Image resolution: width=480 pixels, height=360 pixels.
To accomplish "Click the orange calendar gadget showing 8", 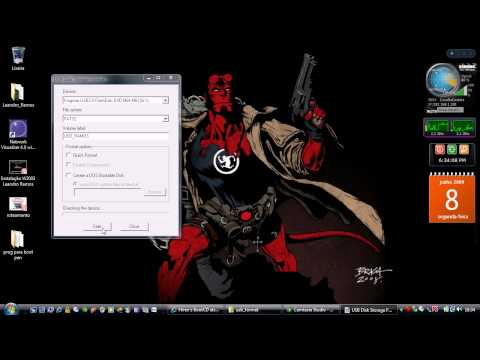I will tap(452, 198).
